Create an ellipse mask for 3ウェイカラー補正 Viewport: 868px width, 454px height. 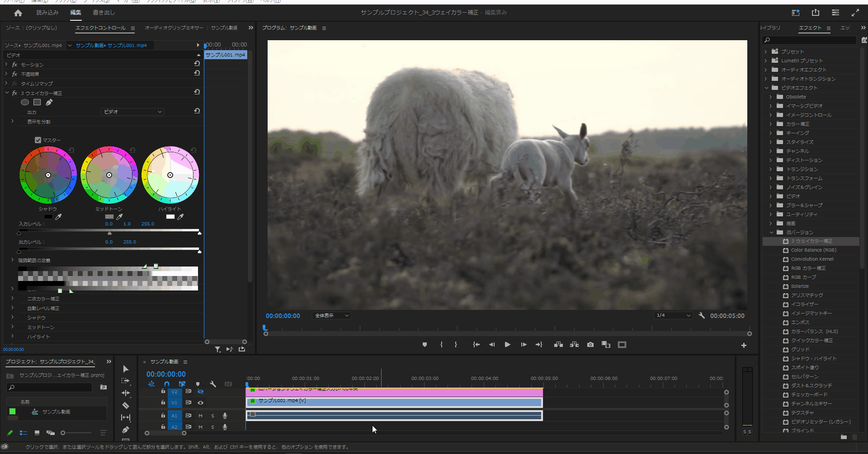(x=25, y=102)
